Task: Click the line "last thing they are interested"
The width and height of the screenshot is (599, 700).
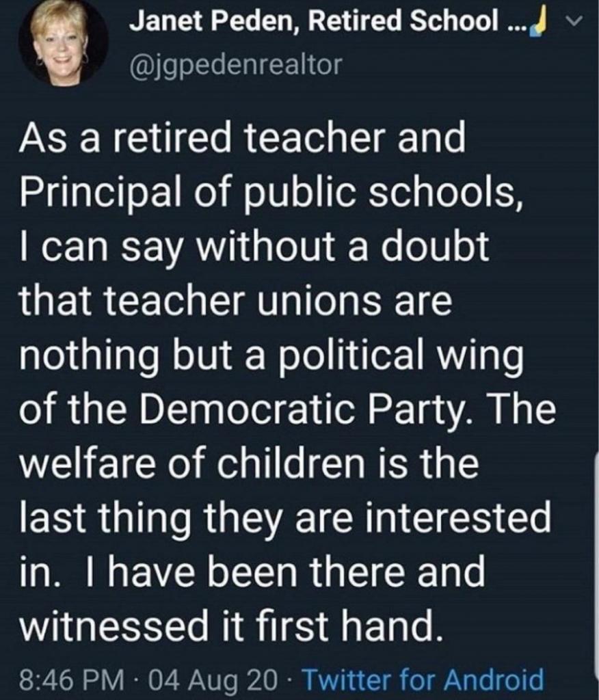Action: (285, 517)
